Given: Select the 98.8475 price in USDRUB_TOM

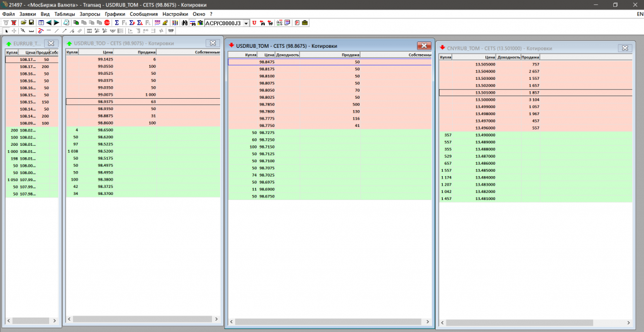Looking at the screenshot, I should pyautogui.click(x=267, y=62).
